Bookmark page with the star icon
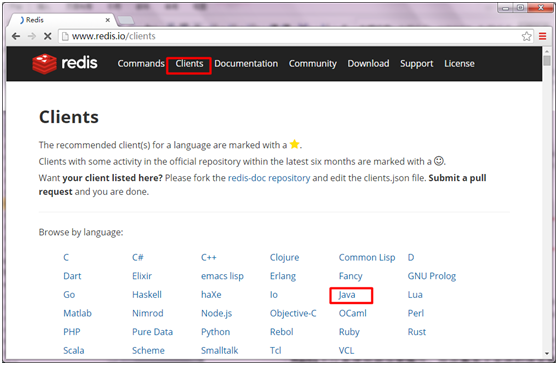The height and width of the screenshot is (365, 558). (x=527, y=36)
